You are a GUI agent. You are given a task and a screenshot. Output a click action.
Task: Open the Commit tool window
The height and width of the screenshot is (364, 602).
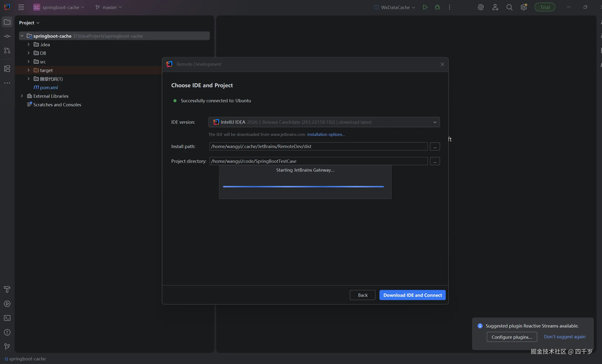click(7, 36)
